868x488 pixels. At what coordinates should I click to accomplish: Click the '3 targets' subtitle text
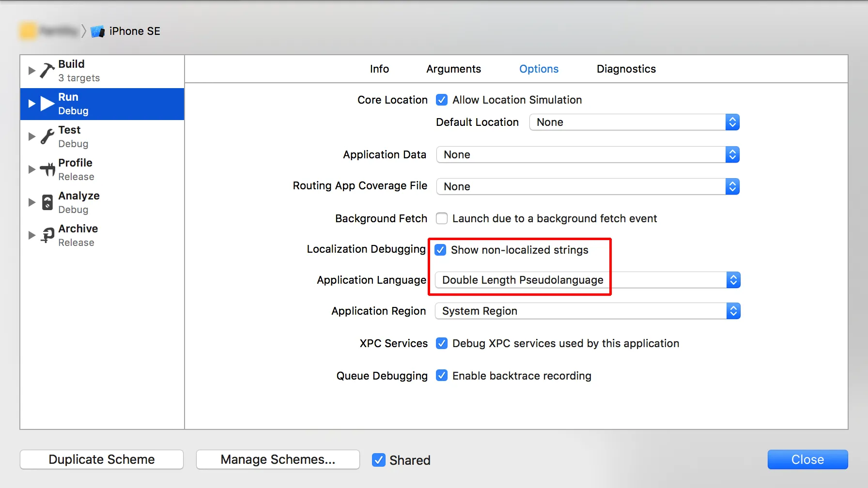(79, 78)
